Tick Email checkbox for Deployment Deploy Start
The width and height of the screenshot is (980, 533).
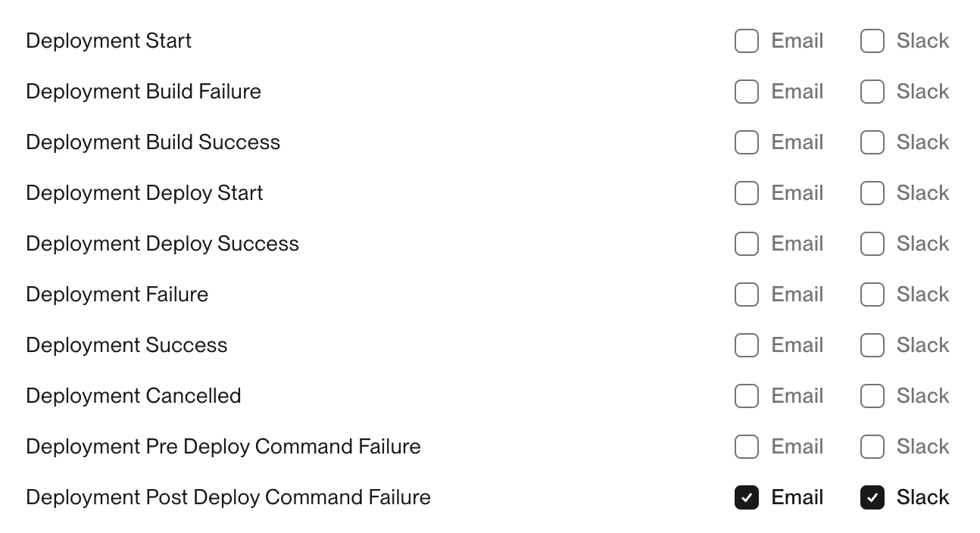(x=747, y=193)
